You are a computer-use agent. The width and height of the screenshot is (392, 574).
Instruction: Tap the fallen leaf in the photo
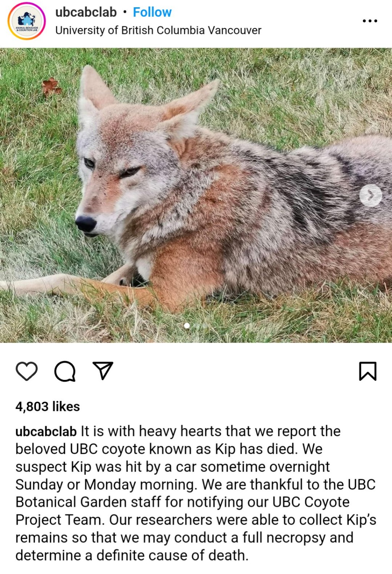coord(51,87)
